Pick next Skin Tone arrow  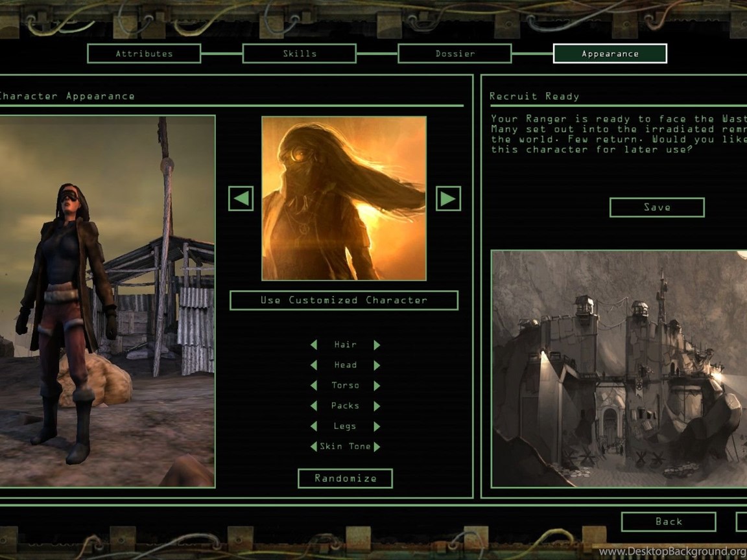377,447
